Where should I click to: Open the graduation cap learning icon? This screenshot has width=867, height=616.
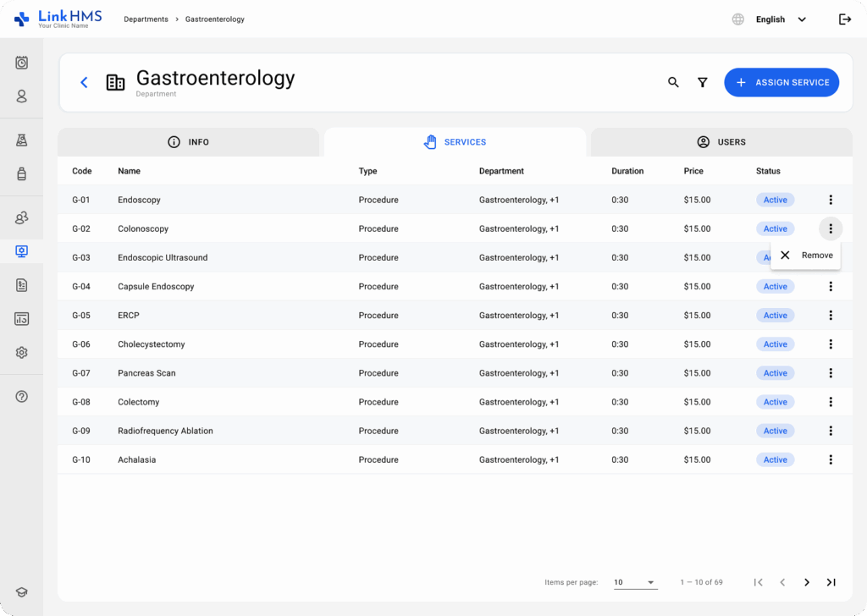pos(21,591)
